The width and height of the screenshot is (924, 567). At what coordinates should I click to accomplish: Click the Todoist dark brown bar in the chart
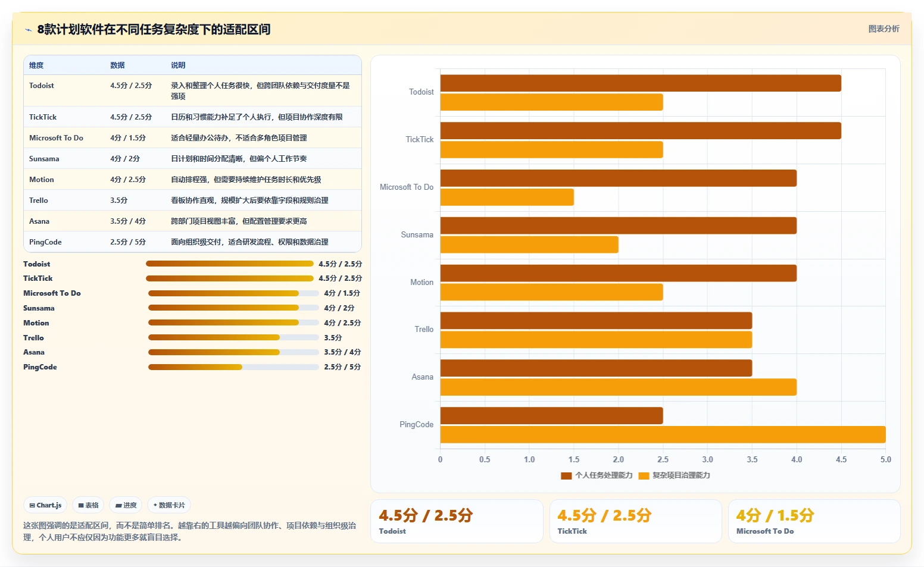641,83
